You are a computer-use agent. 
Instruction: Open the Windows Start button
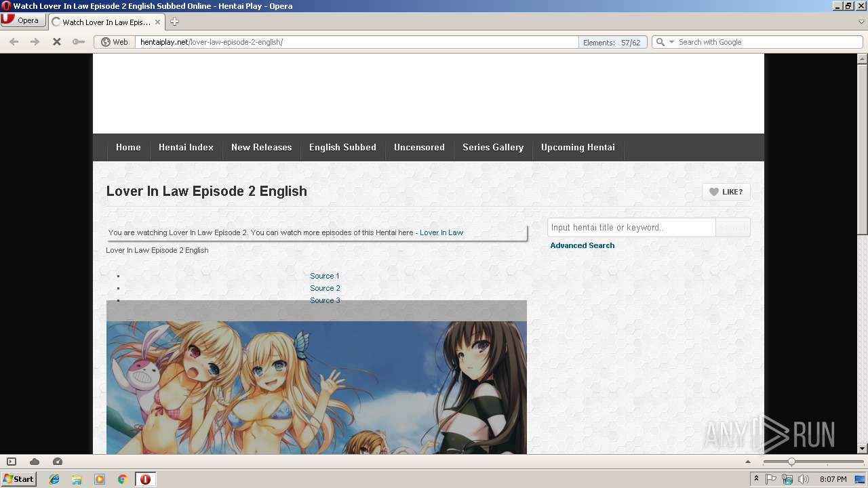pos(18,479)
